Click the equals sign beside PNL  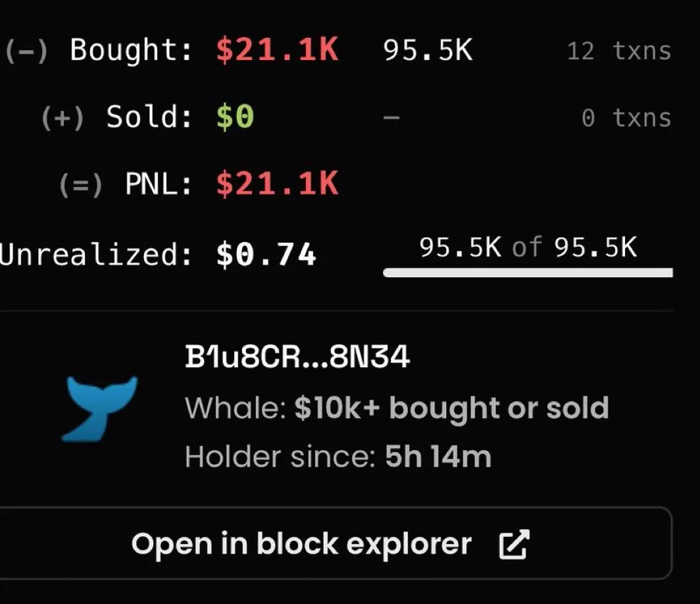[81, 186]
